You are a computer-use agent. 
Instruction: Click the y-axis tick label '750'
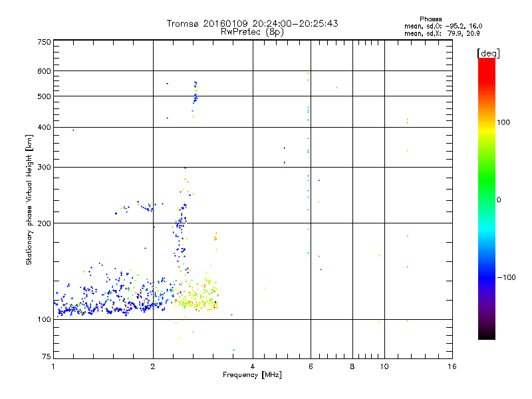click(44, 42)
